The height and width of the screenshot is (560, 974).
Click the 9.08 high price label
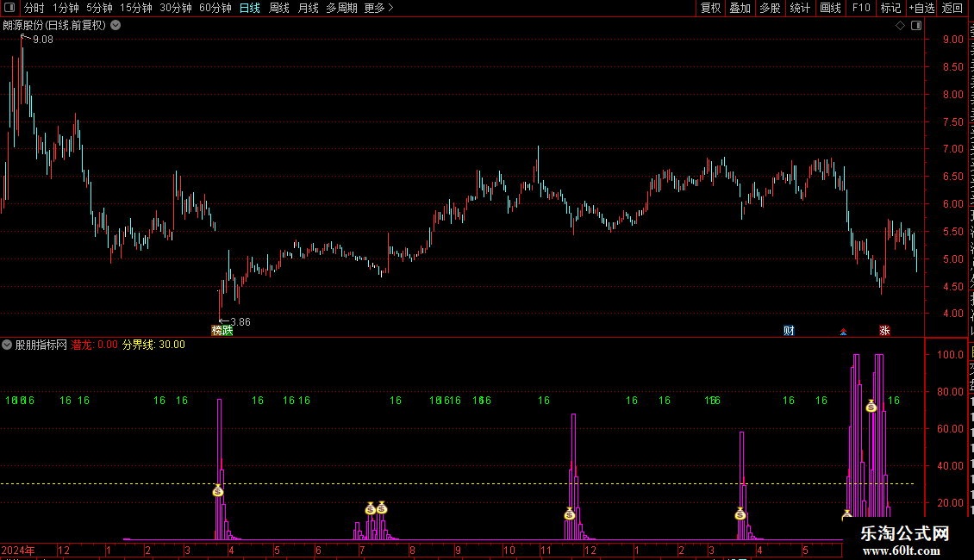(x=43, y=40)
